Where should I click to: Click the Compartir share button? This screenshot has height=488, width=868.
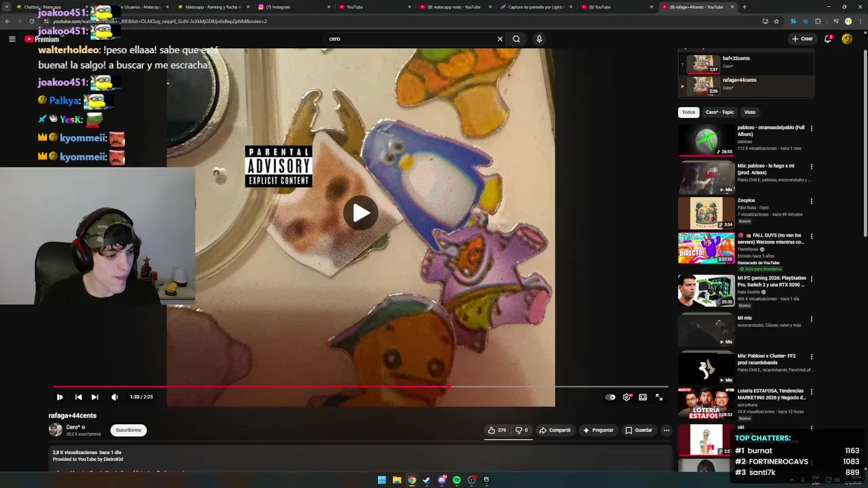[555, 430]
